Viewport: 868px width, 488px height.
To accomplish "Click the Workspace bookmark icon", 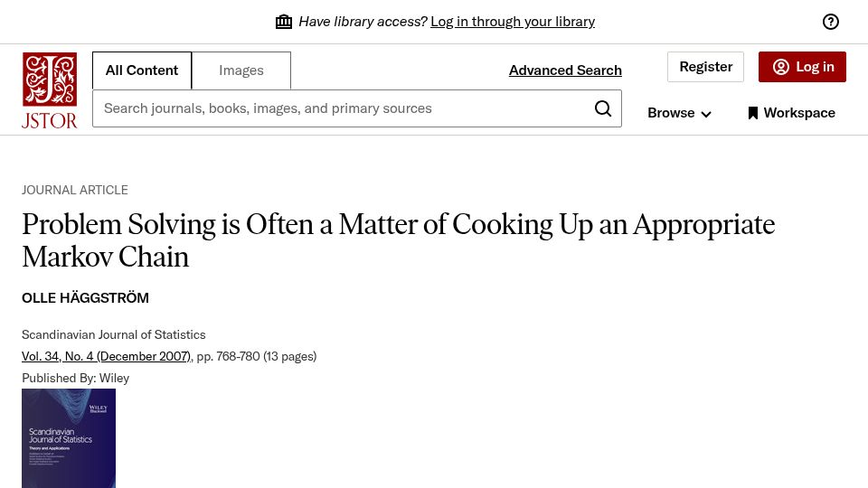I will (x=752, y=113).
